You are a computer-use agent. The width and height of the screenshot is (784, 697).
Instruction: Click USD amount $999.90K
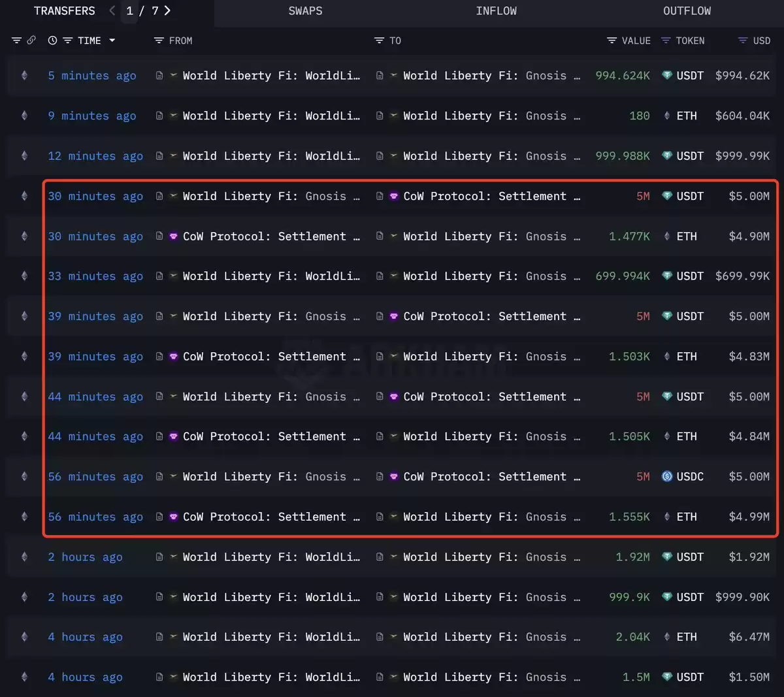click(x=742, y=597)
